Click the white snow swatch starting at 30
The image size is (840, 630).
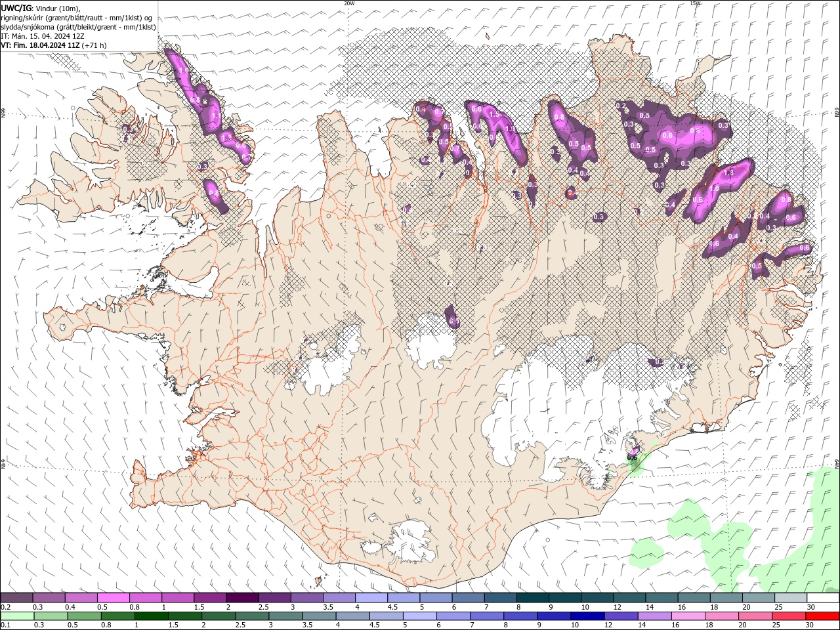click(x=823, y=598)
